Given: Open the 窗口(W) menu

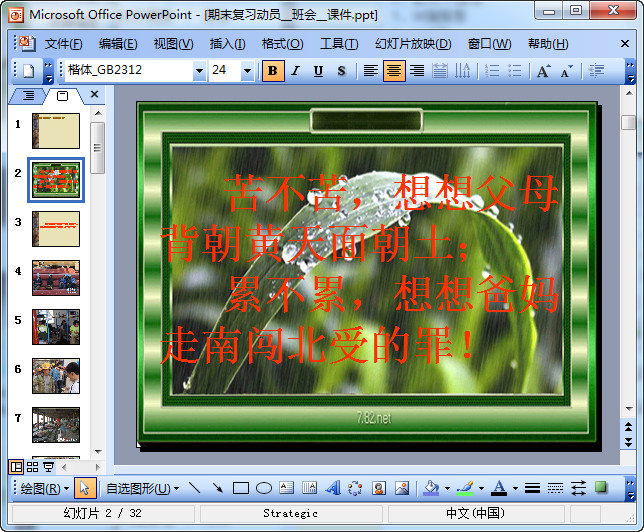Looking at the screenshot, I should (489, 44).
